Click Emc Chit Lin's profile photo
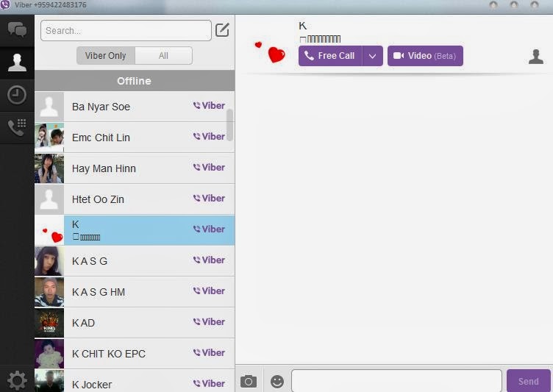This screenshot has height=392, width=553. (x=49, y=138)
